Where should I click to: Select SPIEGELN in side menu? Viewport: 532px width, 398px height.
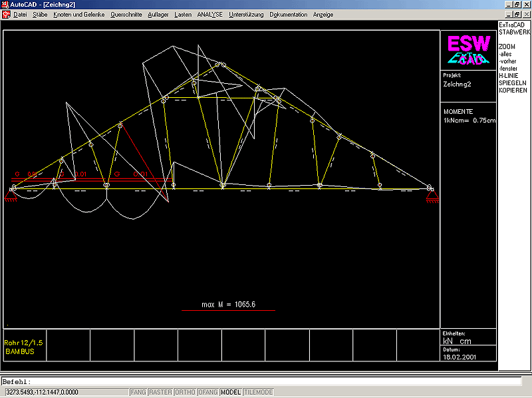(513, 83)
